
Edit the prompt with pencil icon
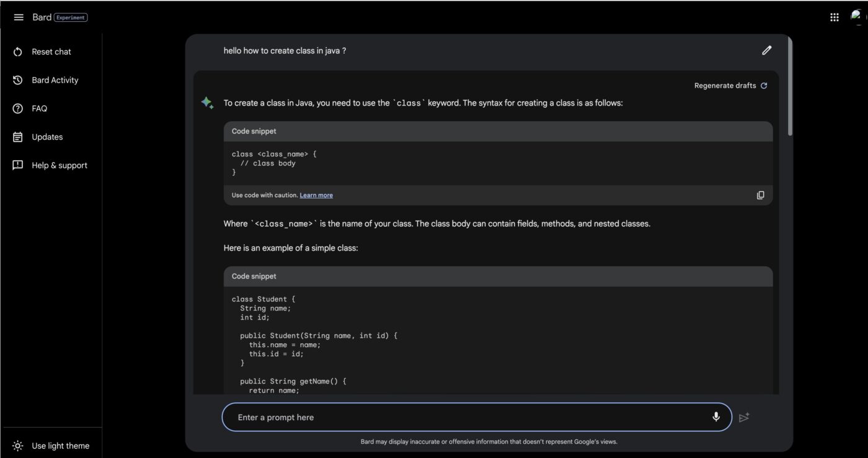[x=767, y=50]
